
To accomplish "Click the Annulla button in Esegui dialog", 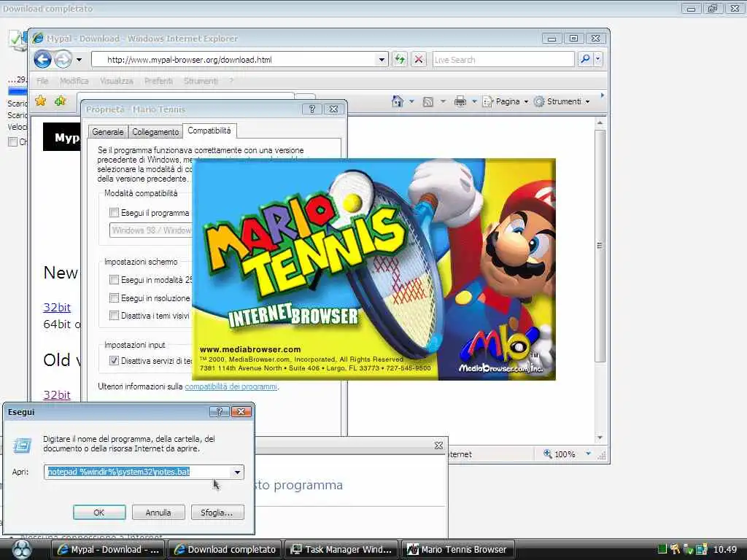I will [158, 513].
